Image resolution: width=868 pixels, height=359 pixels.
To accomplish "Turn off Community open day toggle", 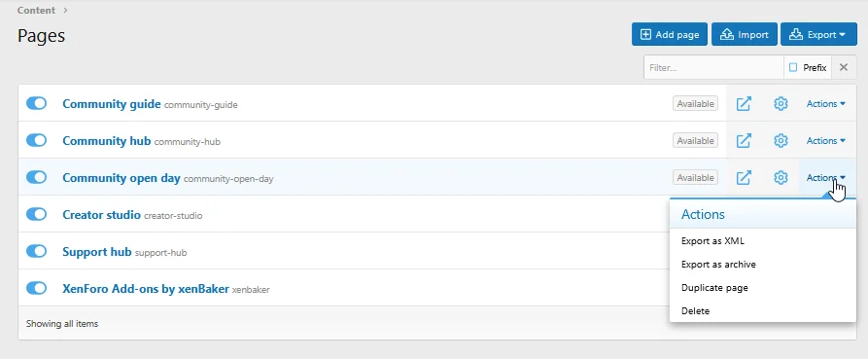I will pyautogui.click(x=37, y=177).
